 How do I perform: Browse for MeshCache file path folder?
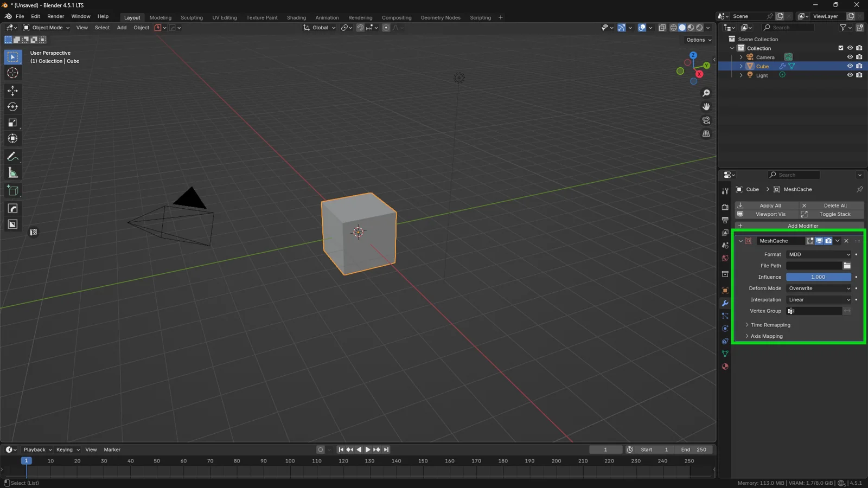tap(847, 266)
